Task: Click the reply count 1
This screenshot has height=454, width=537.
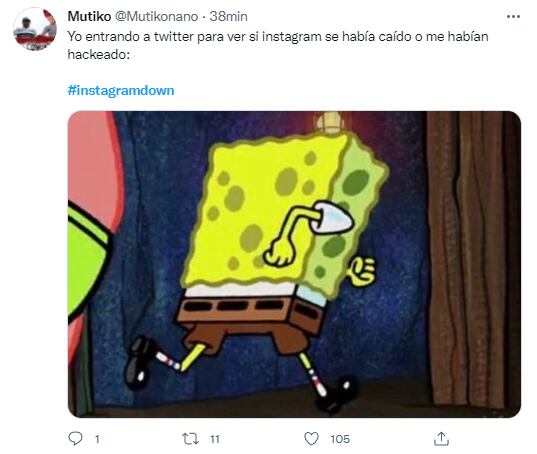Action: 97,439
